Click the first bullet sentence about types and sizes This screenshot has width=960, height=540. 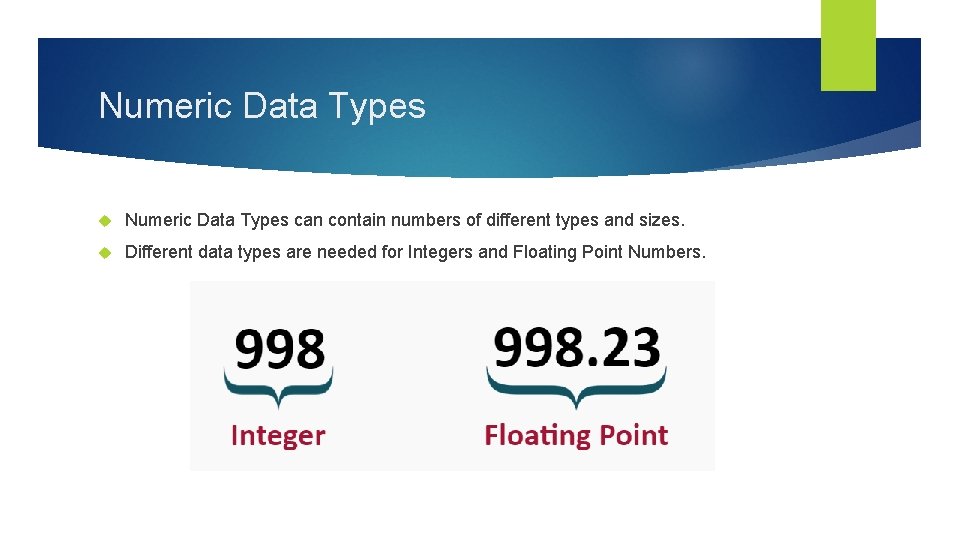pos(405,220)
